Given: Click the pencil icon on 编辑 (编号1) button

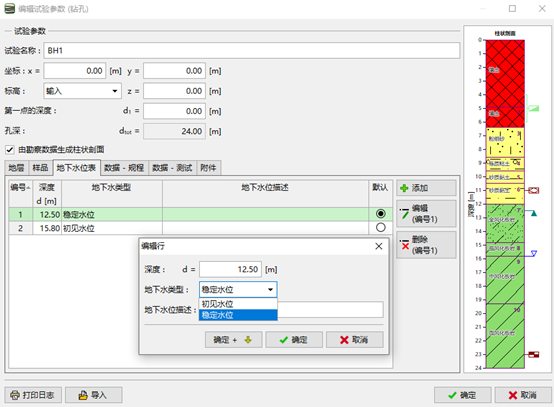Looking at the screenshot, I should point(405,213).
